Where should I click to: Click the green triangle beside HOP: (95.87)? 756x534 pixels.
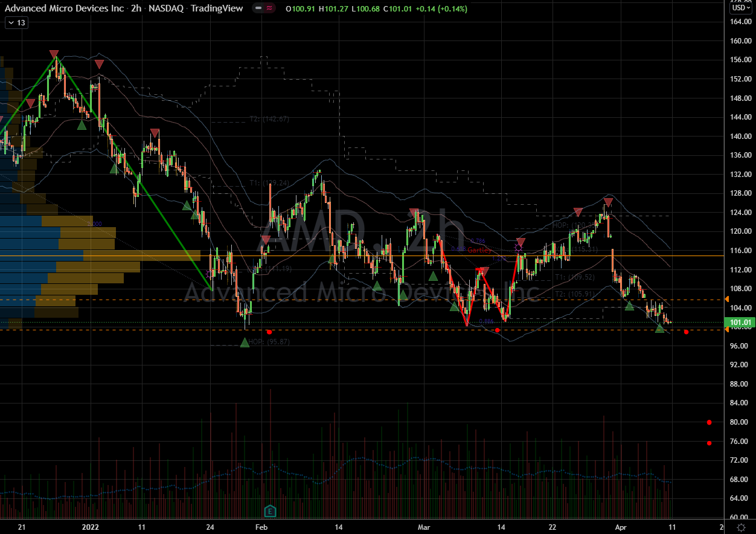(x=245, y=343)
